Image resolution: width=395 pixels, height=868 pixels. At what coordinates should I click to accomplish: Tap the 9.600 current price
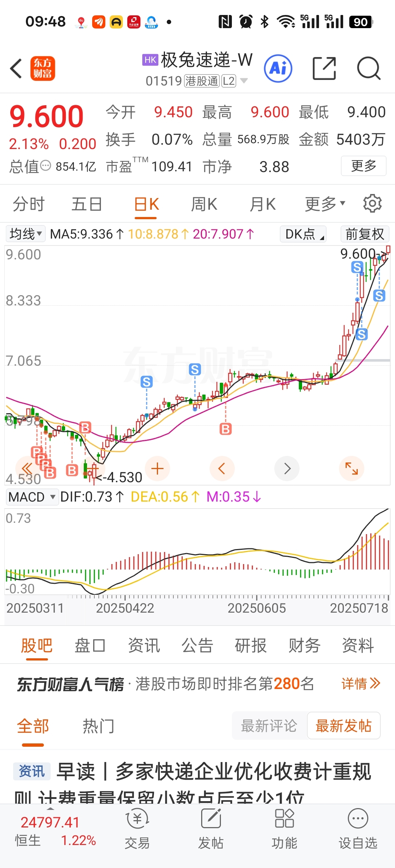pyautogui.click(x=46, y=116)
